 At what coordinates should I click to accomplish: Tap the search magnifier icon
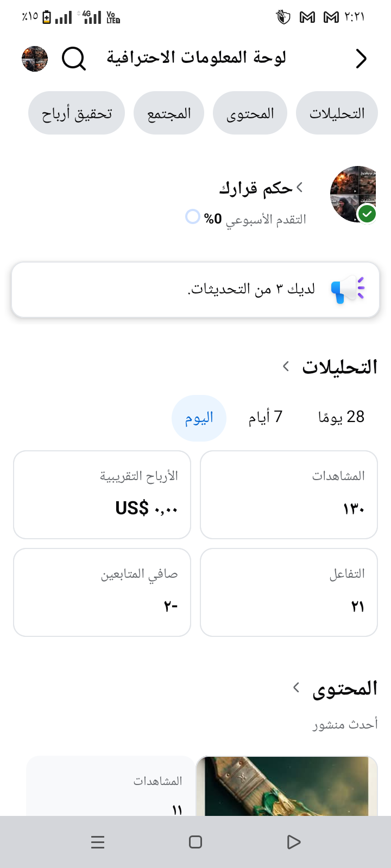pyautogui.click(x=74, y=59)
